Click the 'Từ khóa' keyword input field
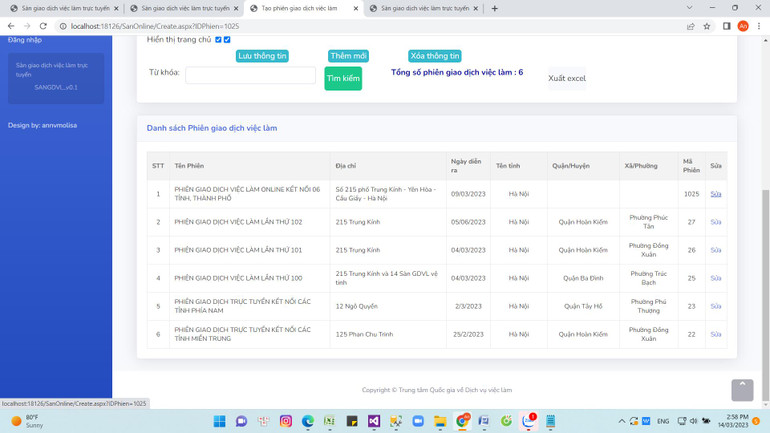This screenshot has width=770, height=433. (x=250, y=75)
